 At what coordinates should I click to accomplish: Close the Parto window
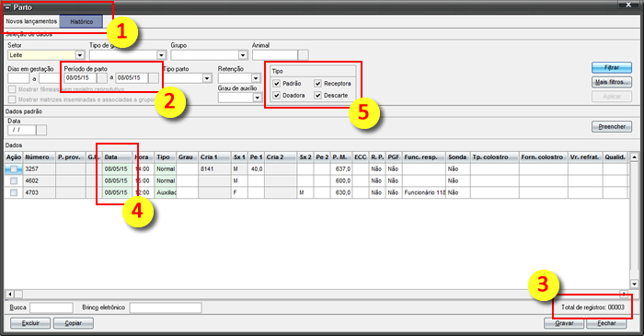pyautogui.click(x=628, y=5)
